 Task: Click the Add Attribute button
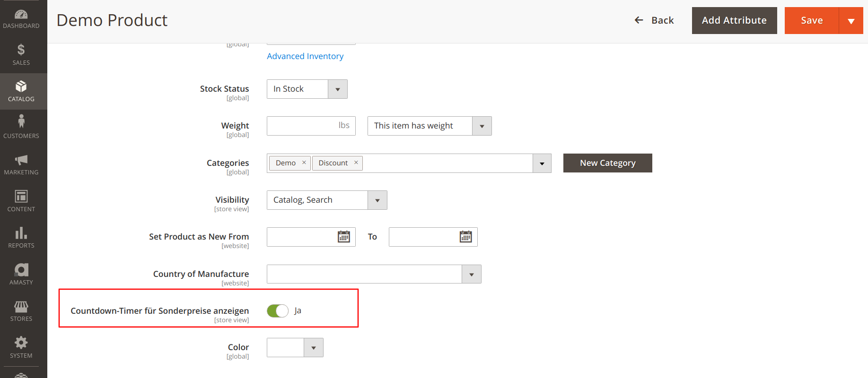tap(734, 21)
